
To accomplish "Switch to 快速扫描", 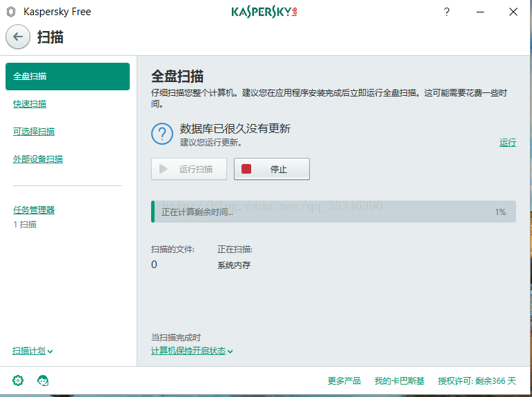I will click(x=30, y=104).
